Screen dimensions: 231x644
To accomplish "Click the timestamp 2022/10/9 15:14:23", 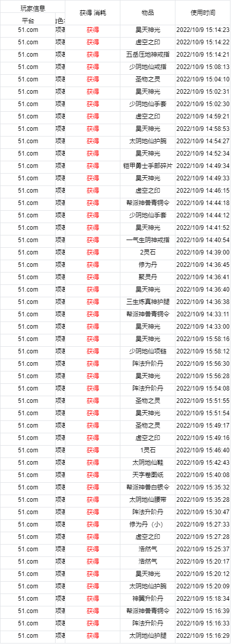I will coord(203,30).
